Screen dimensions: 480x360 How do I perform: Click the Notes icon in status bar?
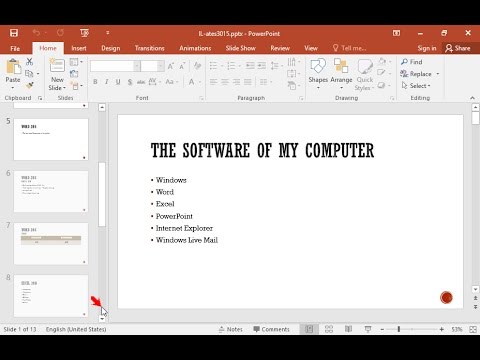230,329
